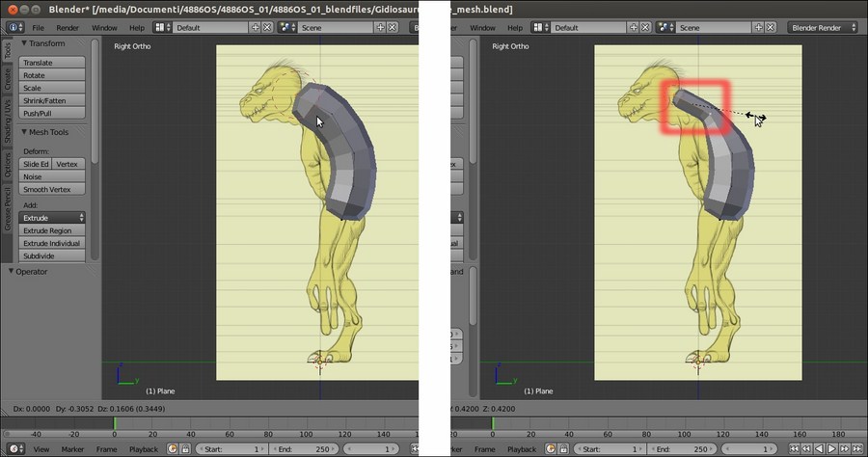Click the End frame field in left timeline
The height and width of the screenshot is (457, 868).
tap(305, 448)
